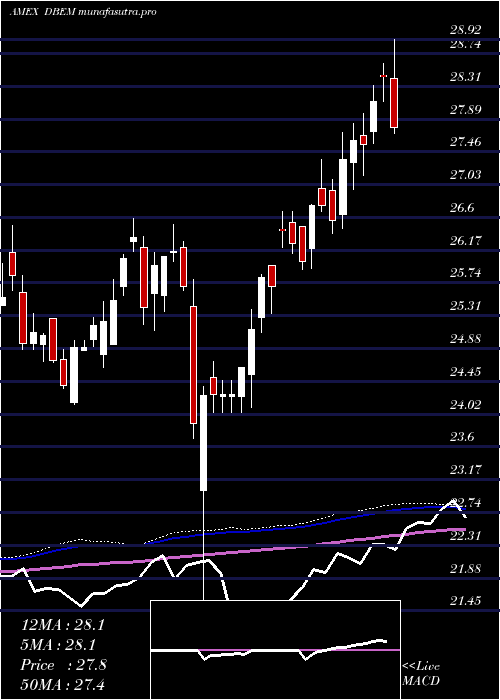This screenshot has height=700, width=500.
Task: Click the 27.03 price level label
Action: (466, 175)
